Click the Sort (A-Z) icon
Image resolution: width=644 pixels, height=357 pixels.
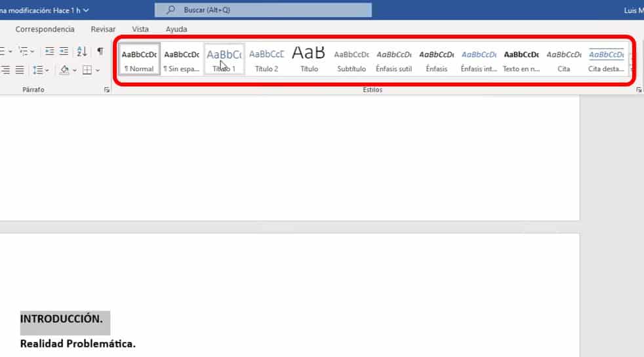82,51
